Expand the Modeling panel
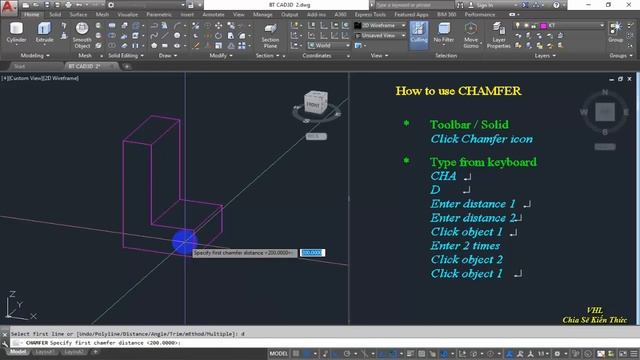Screen dimensions: 640x360 35,56
